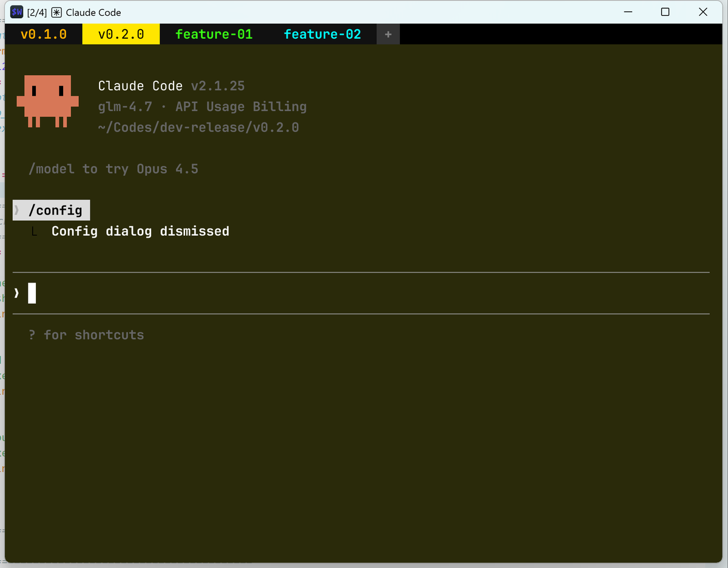Viewport: 728px width, 568px height.
Task: Click the app icon in the title bar
Action: (x=18, y=12)
